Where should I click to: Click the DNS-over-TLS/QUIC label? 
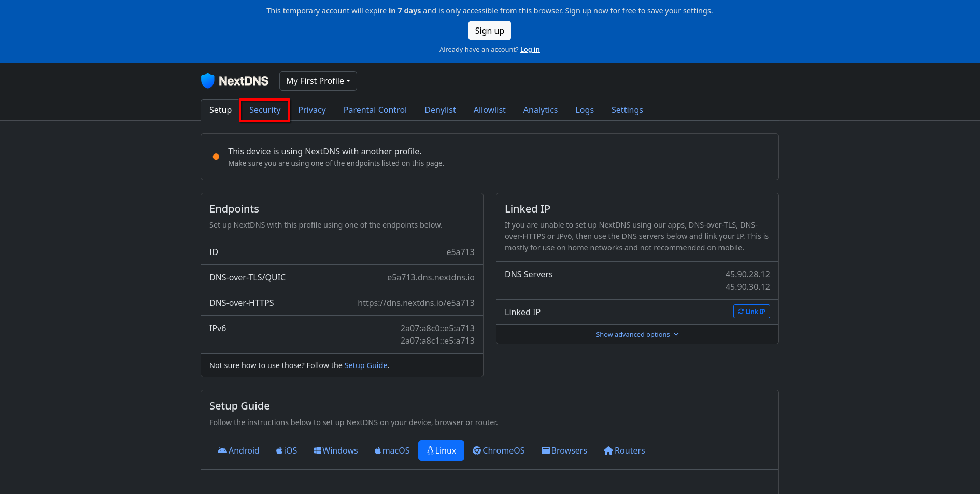point(247,277)
